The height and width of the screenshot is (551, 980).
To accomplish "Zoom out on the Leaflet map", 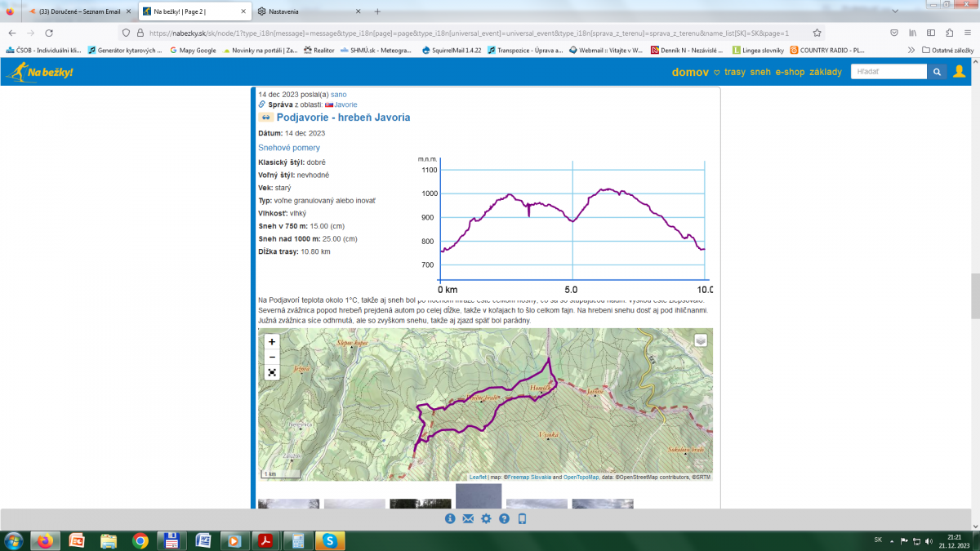I will click(272, 357).
